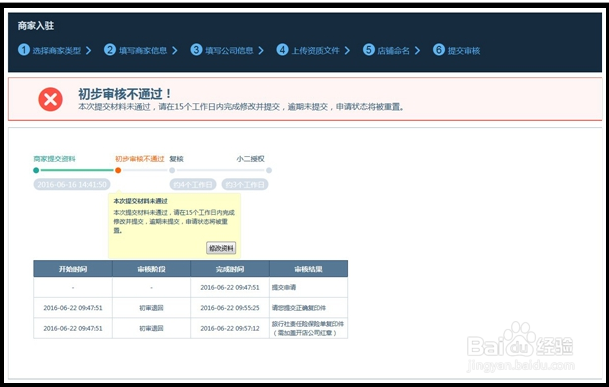Screen dimensions: 609x387
Task: Click step 2 circle 填写商家信息
Action: (x=110, y=50)
